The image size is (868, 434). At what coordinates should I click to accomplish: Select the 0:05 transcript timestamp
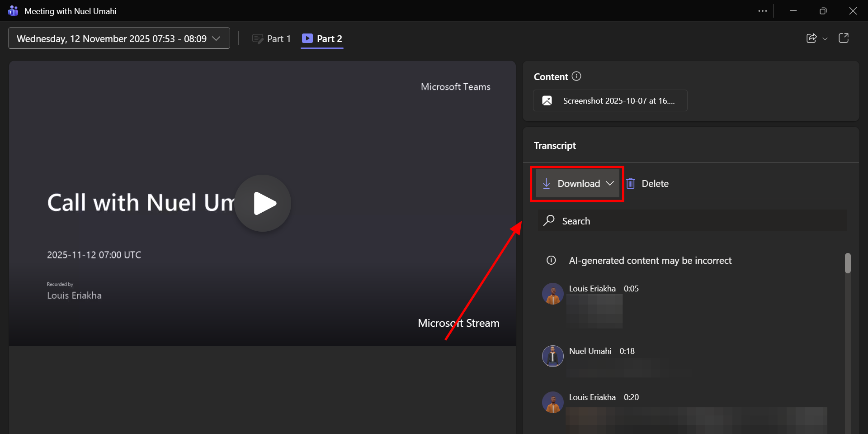[x=631, y=289]
